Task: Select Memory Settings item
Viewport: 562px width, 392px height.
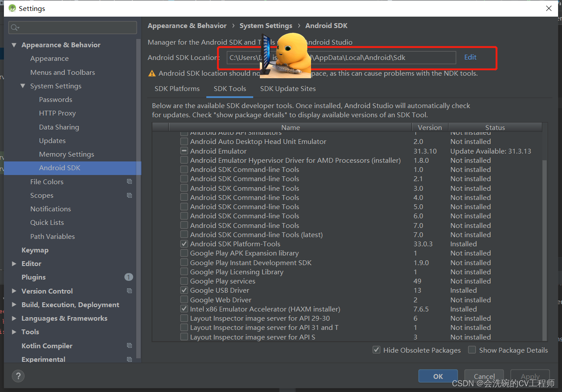Action: click(67, 154)
